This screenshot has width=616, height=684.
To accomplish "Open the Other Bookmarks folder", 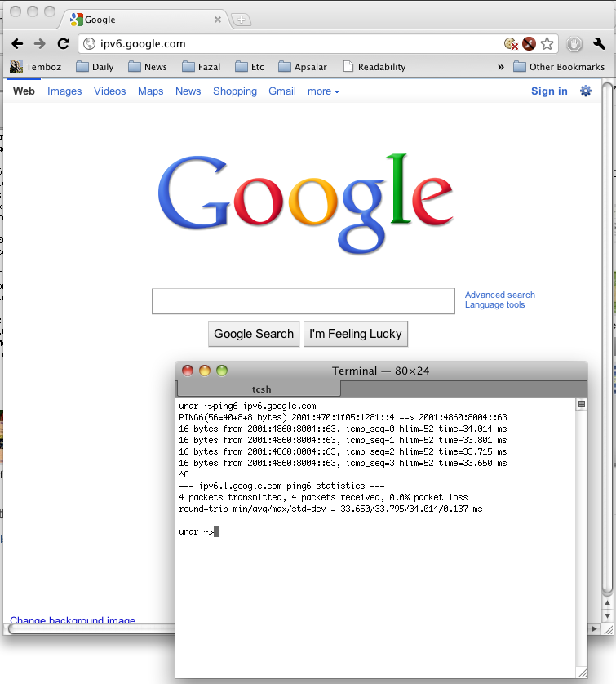I will 559,67.
